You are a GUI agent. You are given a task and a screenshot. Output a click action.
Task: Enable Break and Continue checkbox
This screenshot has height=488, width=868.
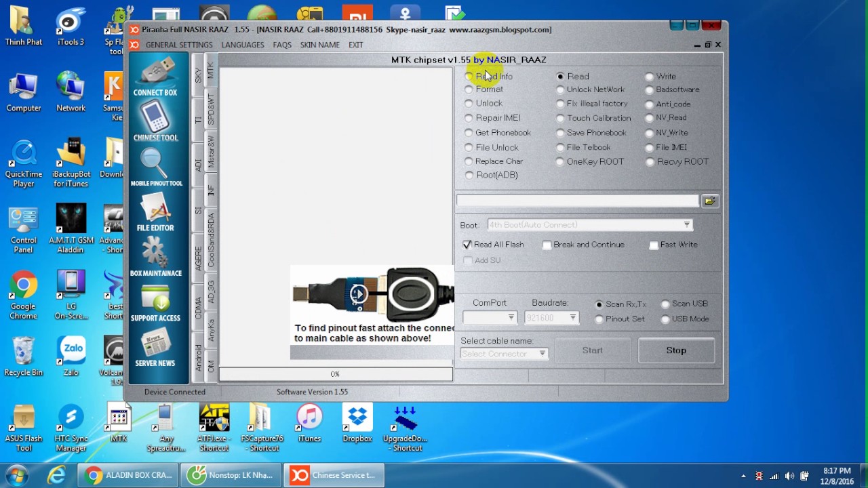click(x=583, y=245)
